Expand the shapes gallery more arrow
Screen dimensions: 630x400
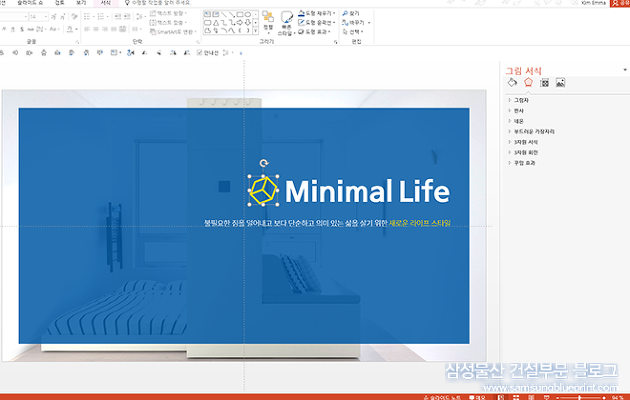[x=255, y=31]
